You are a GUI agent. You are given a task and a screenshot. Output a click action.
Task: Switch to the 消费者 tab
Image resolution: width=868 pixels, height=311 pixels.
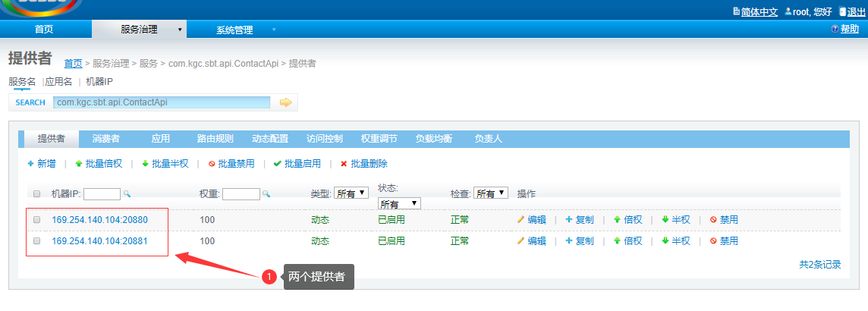105,138
